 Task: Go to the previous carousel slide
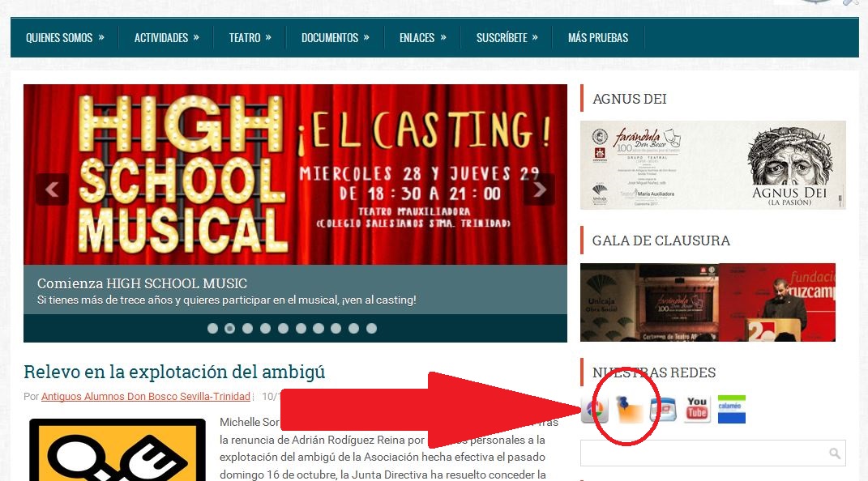(52, 189)
